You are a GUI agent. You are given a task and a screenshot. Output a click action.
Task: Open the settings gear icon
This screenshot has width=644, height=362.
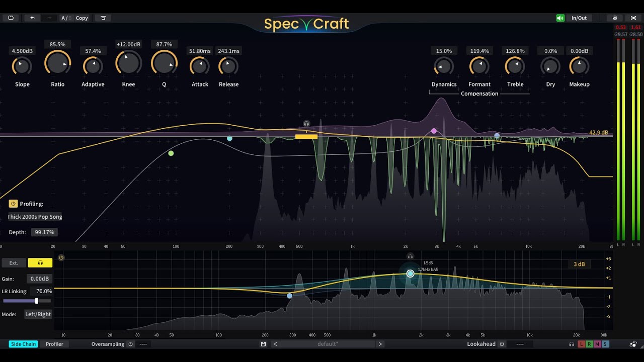click(x=615, y=18)
